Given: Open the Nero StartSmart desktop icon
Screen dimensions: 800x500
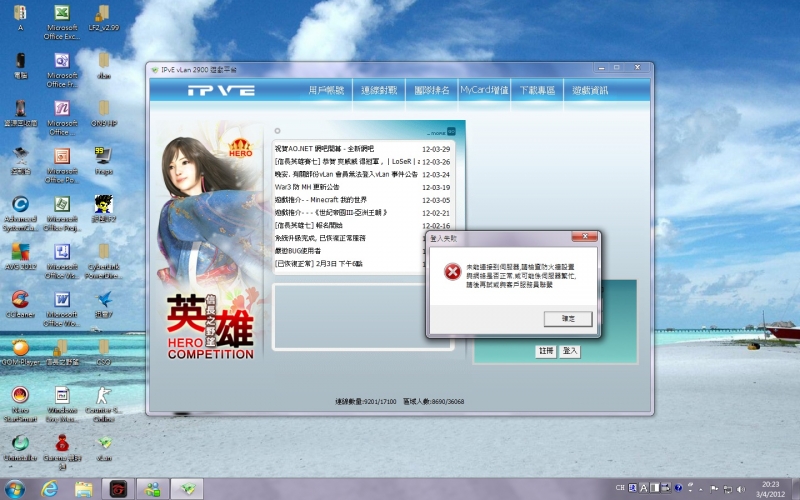Looking at the screenshot, I should point(20,404).
